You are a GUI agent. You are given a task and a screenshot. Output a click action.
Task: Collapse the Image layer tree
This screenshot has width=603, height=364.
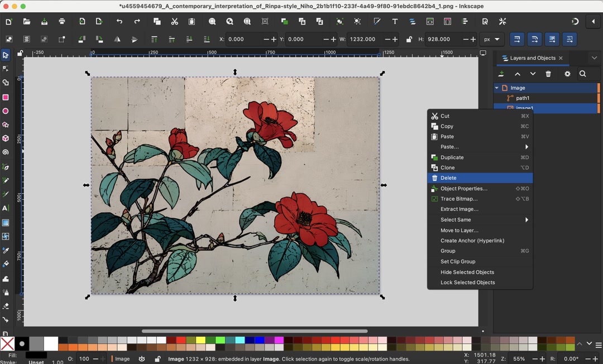pyautogui.click(x=496, y=88)
